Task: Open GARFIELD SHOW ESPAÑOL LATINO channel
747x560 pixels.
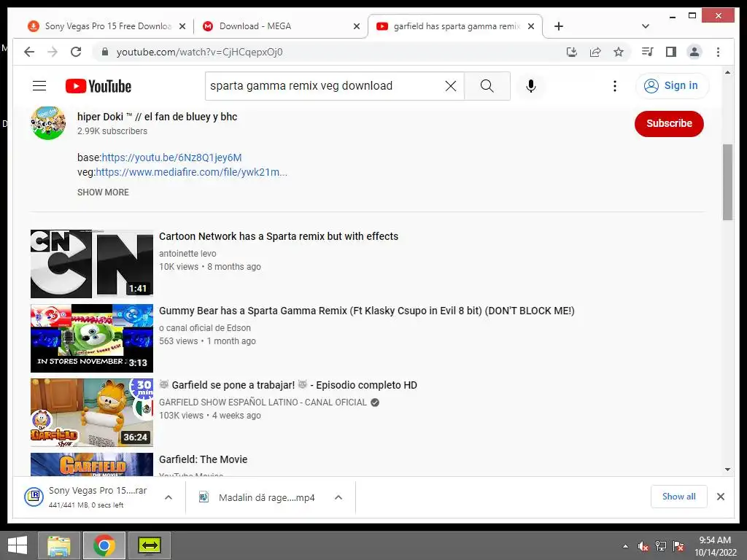Action: point(263,402)
